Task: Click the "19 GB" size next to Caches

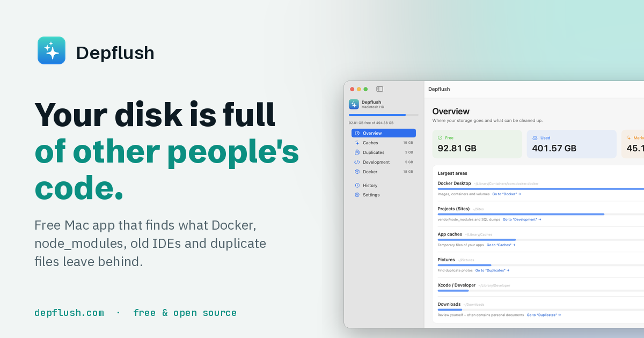Action: tap(408, 143)
